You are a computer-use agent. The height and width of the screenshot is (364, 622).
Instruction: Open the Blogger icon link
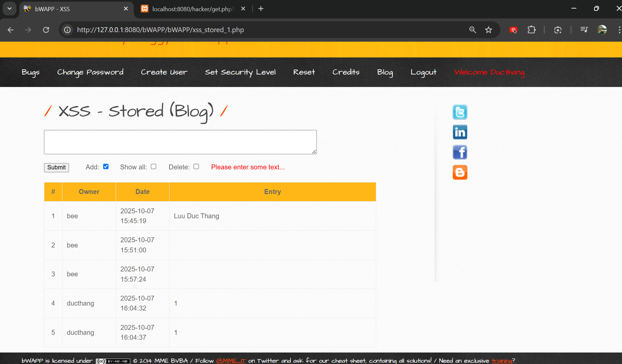point(460,172)
